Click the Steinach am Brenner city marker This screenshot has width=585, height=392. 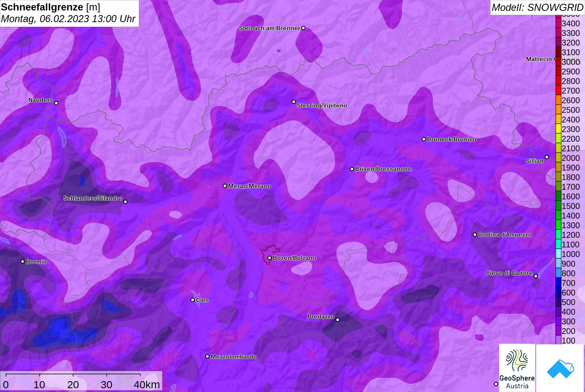[x=303, y=28]
